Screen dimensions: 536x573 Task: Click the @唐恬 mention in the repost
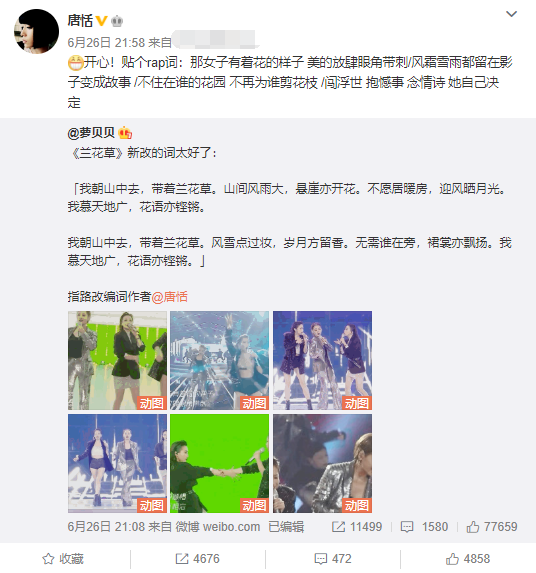170,297
